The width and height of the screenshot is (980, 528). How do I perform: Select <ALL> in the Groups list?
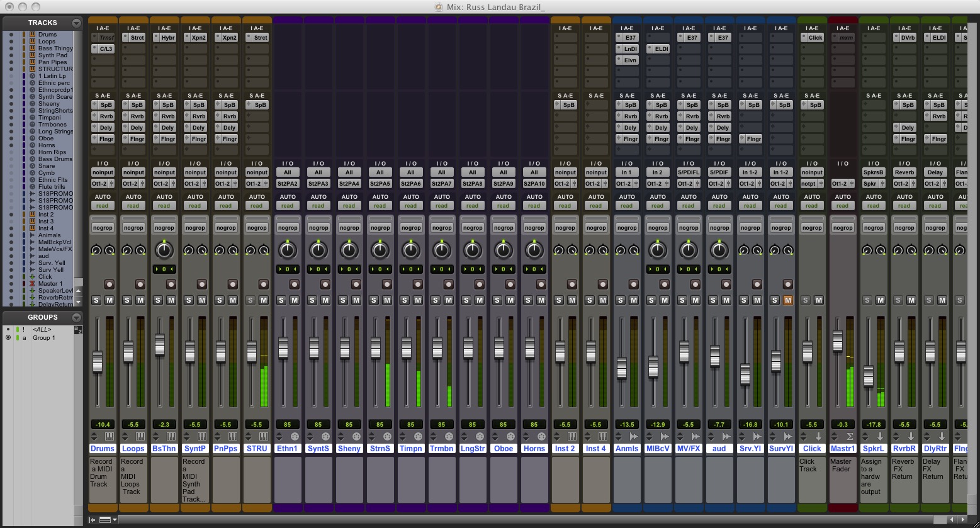pyautogui.click(x=42, y=330)
